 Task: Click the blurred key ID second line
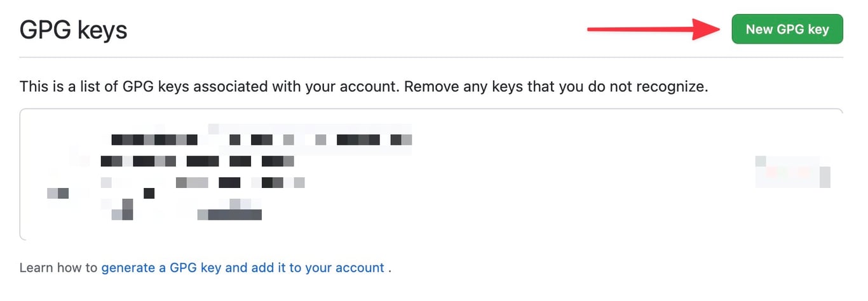(197, 161)
